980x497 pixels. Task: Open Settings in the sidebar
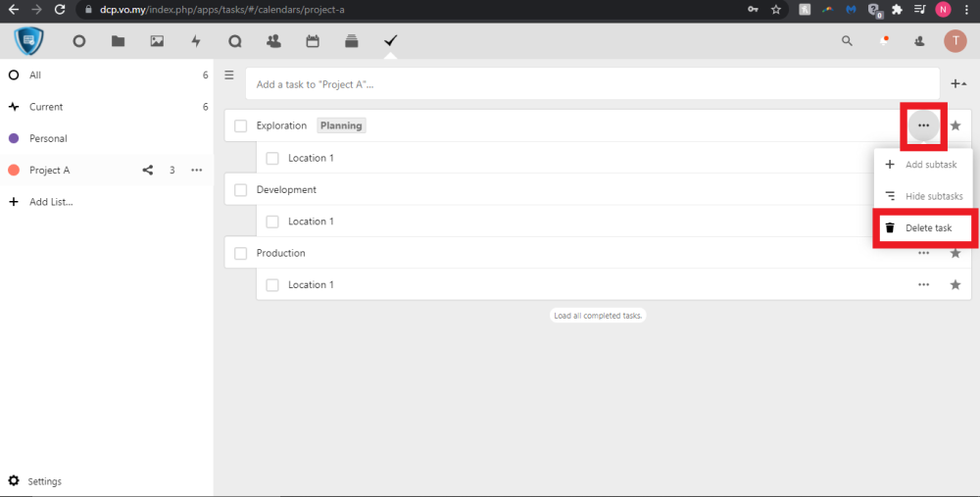click(44, 481)
